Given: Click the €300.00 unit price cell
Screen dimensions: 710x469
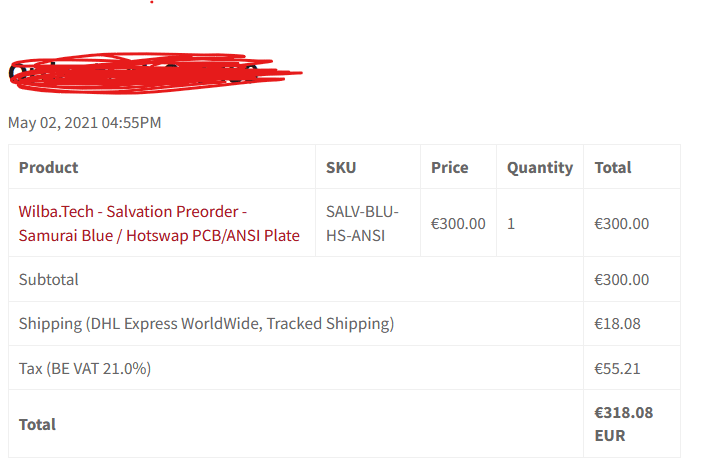Looking at the screenshot, I should pos(458,224).
